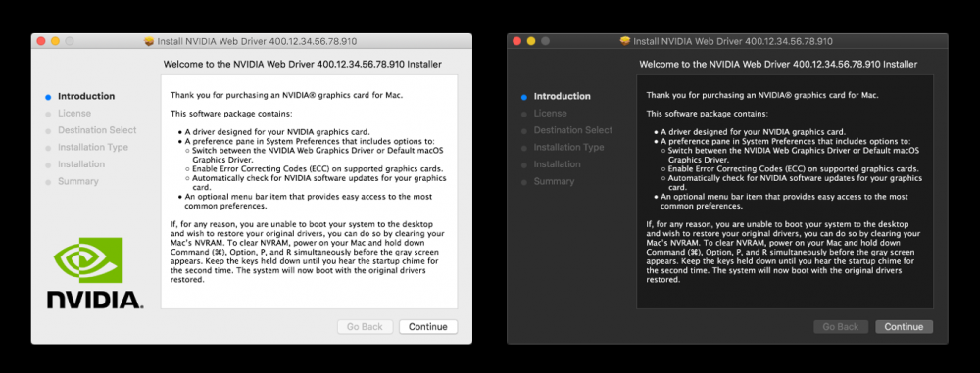Click 'Thank you for purchasing' line in dark window
The width and height of the screenshot is (980, 373).
762,96
